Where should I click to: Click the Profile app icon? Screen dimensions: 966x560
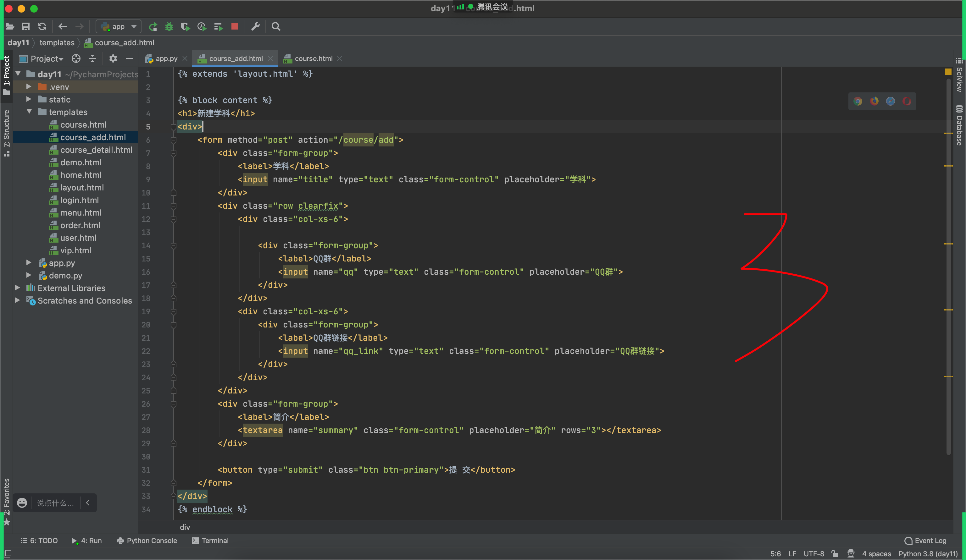(x=202, y=26)
